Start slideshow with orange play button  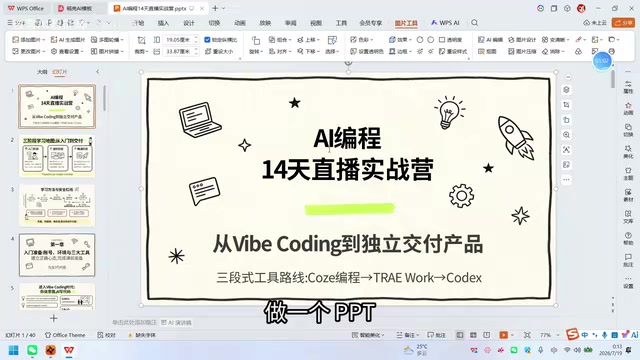503,335
